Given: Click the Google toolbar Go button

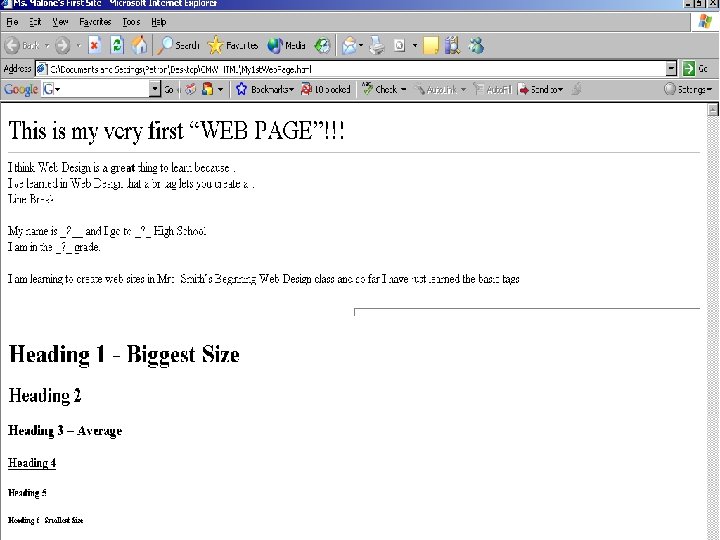Looking at the screenshot, I should (169, 89).
